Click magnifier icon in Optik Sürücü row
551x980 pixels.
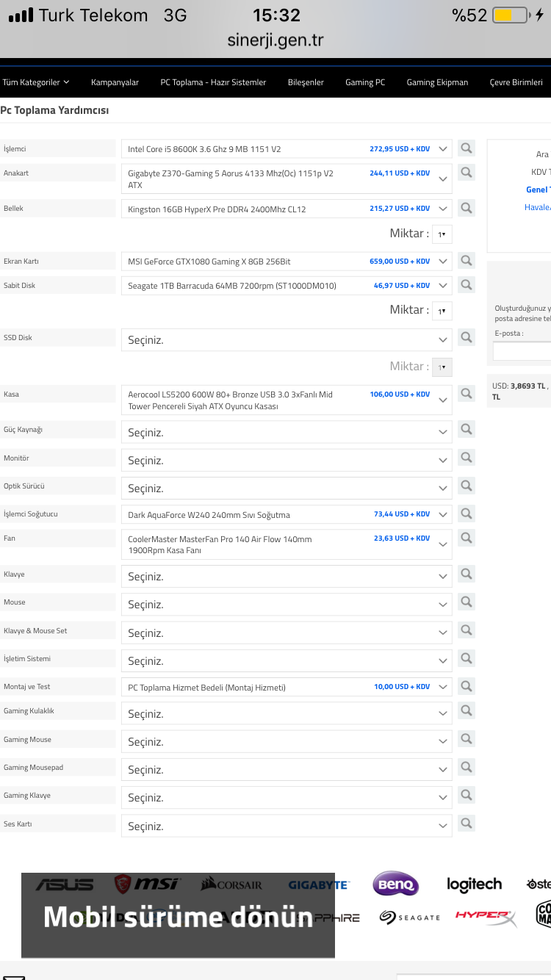(x=466, y=486)
